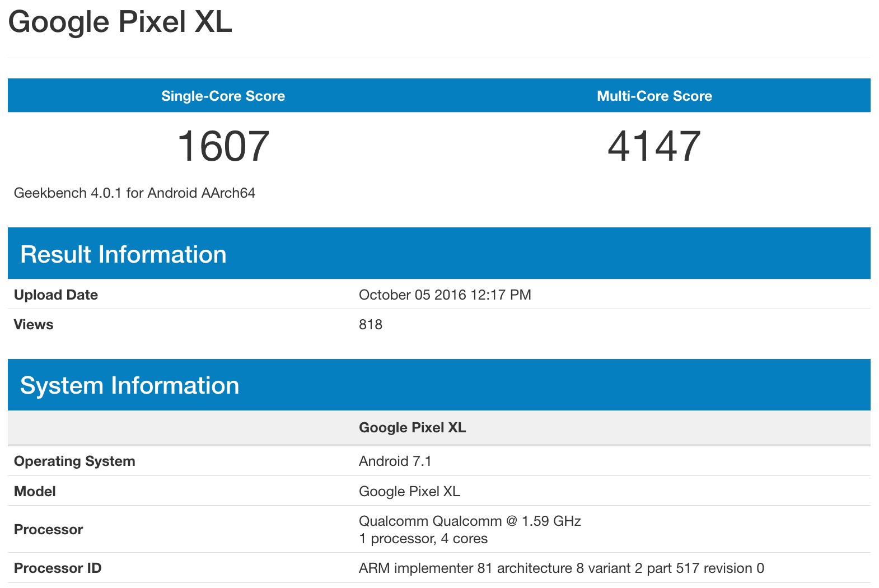The width and height of the screenshot is (879, 588).
Task: Click the Geekbench 4.0.1 for Android version text
Action: 134,193
